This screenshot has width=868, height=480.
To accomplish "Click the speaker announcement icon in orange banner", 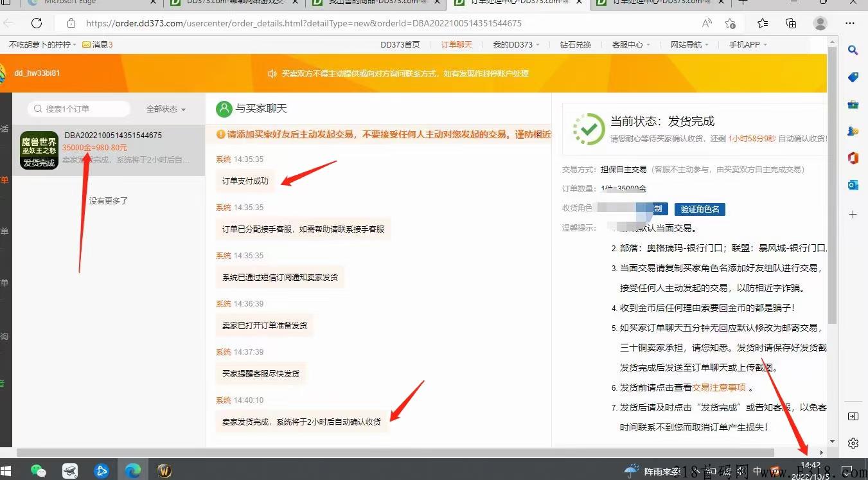I will coord(272,74).
